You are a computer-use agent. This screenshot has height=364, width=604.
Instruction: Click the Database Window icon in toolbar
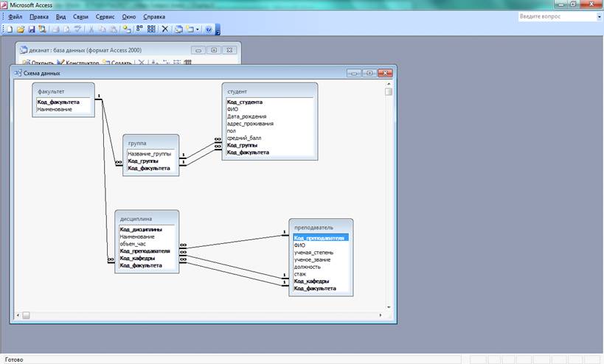(x=179, y=29)
